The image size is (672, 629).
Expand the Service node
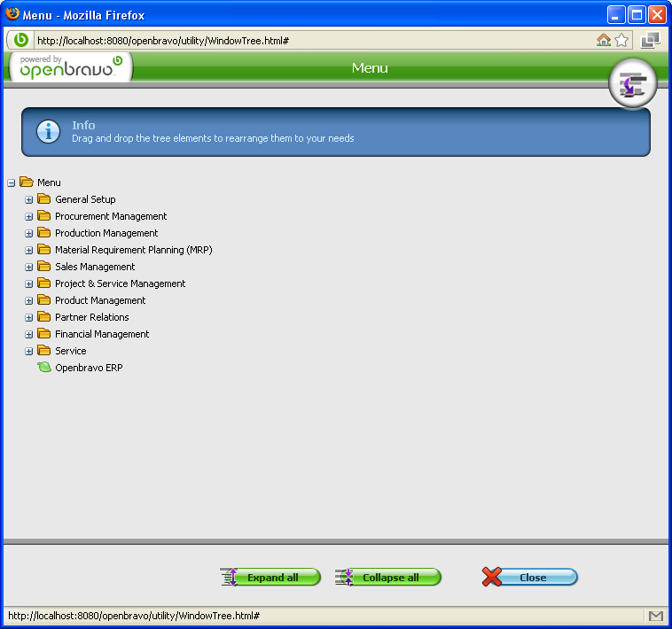[28, 352]
